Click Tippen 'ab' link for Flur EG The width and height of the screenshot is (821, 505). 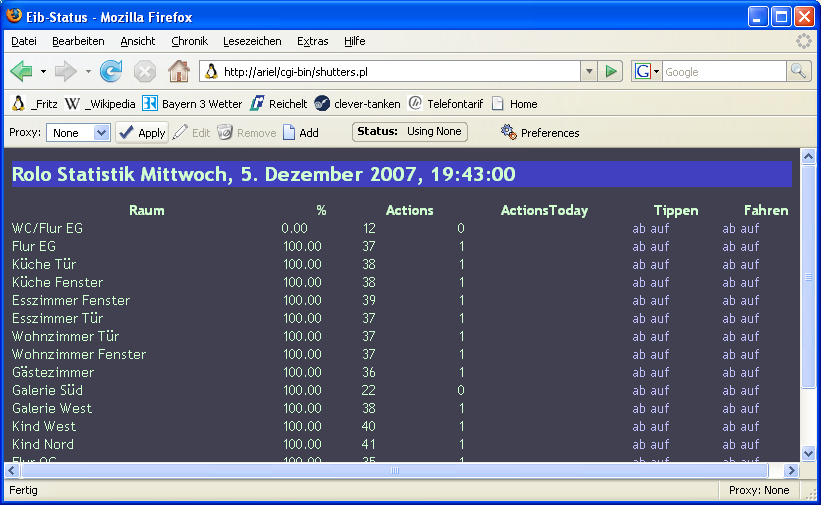pos(639,246)
